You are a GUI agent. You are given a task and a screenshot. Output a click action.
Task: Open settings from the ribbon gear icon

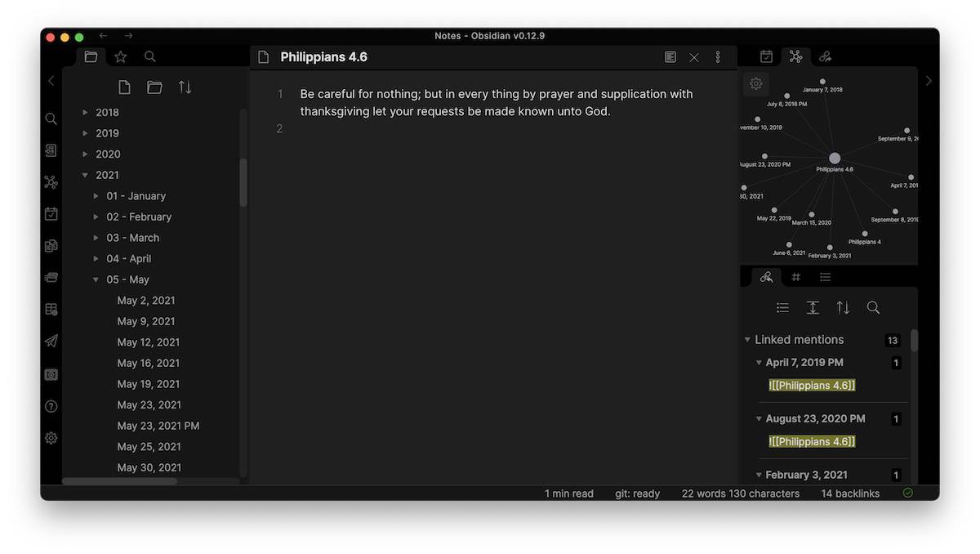51,438
